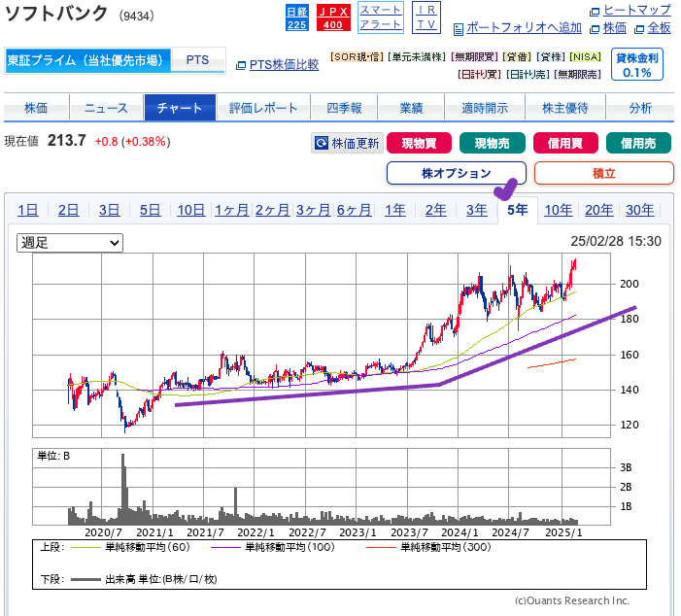Viewport: 681px width, 616px height.
Task: Click the 信用売 button
Action: [x=638, y=143]
